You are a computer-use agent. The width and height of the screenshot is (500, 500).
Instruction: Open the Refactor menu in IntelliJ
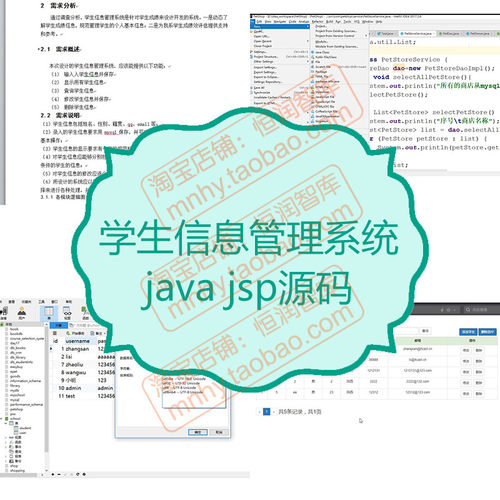click(317, 21)
